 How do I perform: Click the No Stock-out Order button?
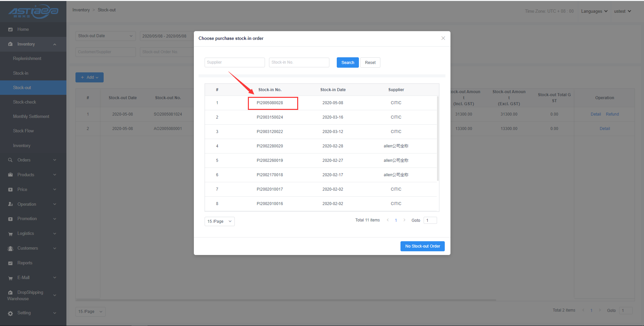click(422, 246)
